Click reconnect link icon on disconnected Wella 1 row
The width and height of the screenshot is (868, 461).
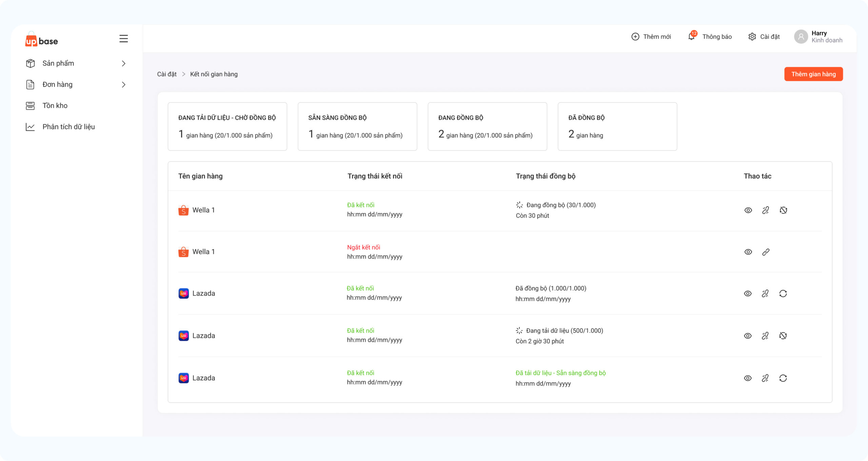click(766, 252)
